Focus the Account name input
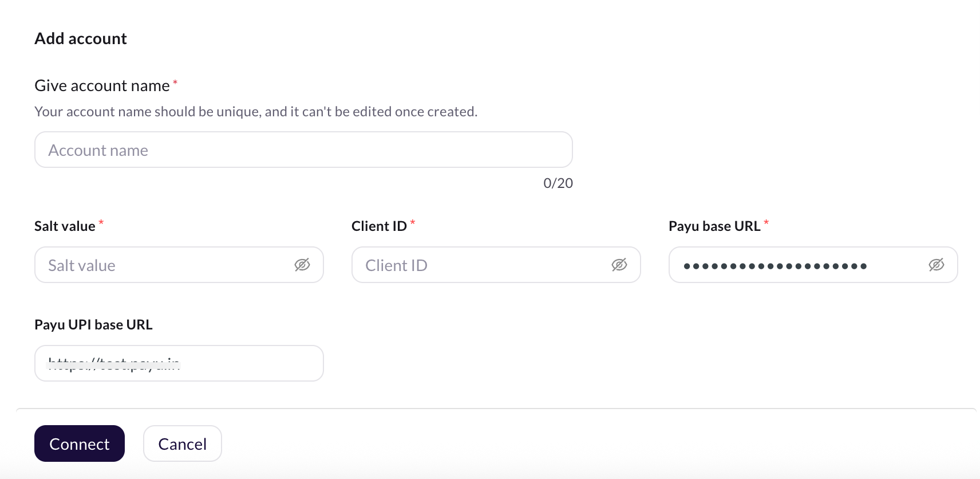The width and height of the screenshot is (980, 479). pyautogui.click(x=303, y=150)
